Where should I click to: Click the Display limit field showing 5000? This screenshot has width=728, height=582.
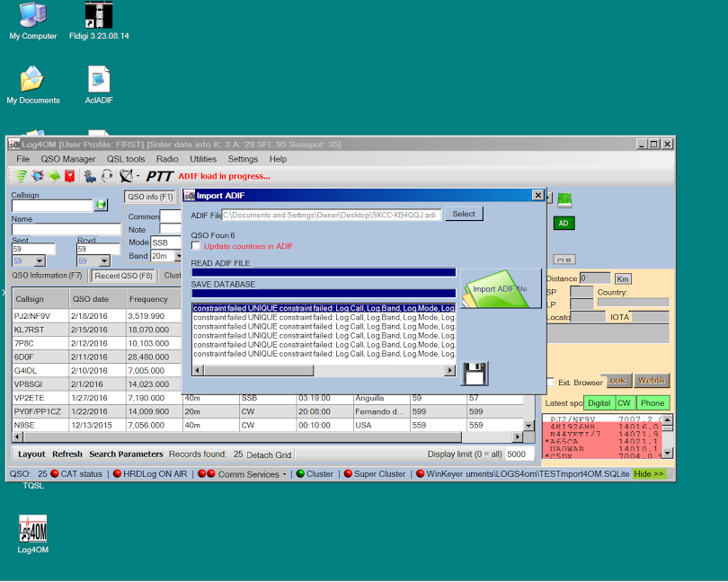(519, 454)
